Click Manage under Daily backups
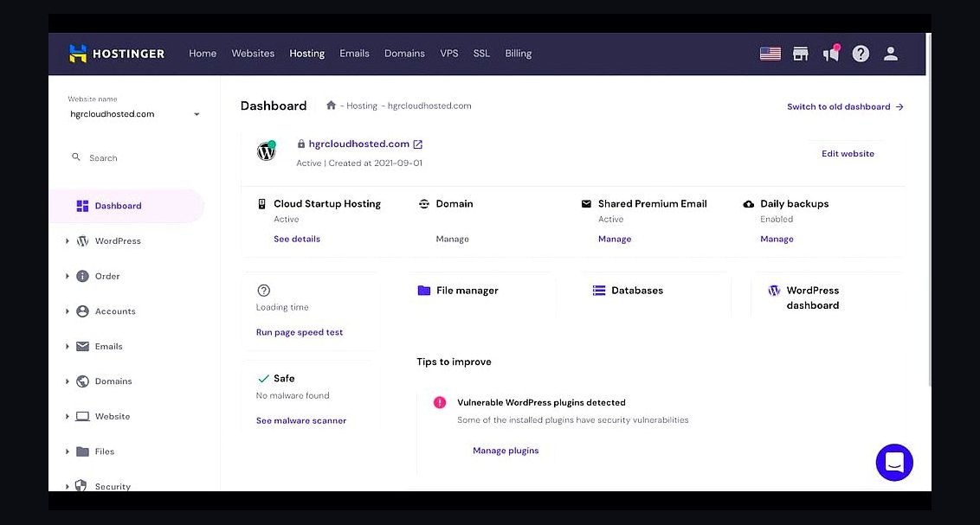 777,239
